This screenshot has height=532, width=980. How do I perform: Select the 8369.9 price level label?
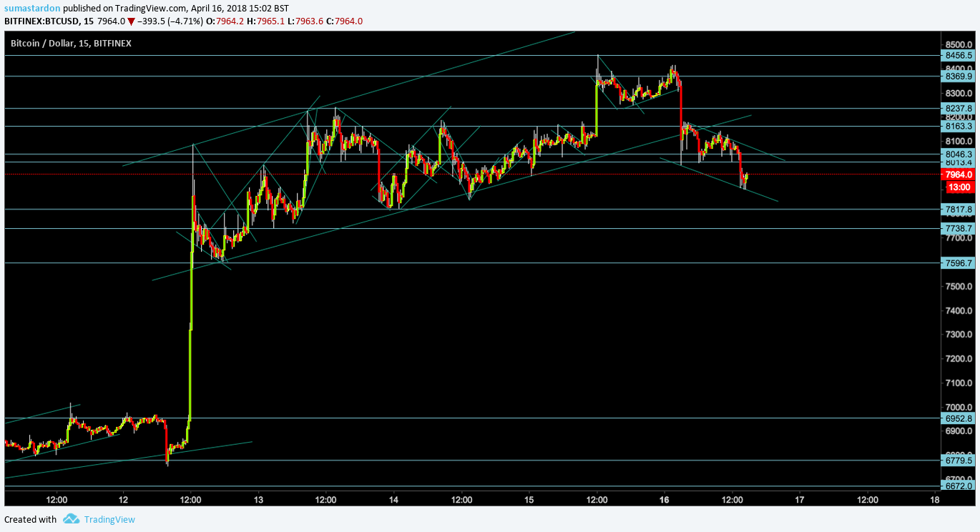(958, 76)
